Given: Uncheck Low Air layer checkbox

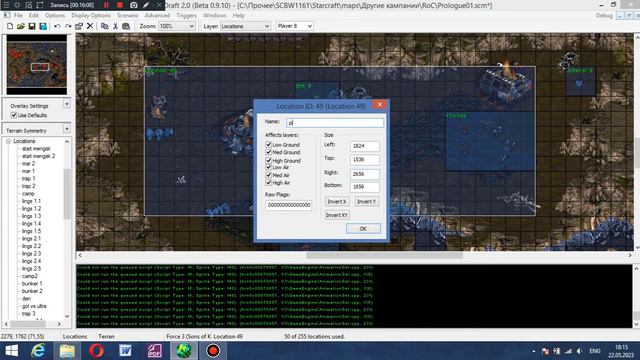Looking at the screenshot, I should (x=268, y=167).
